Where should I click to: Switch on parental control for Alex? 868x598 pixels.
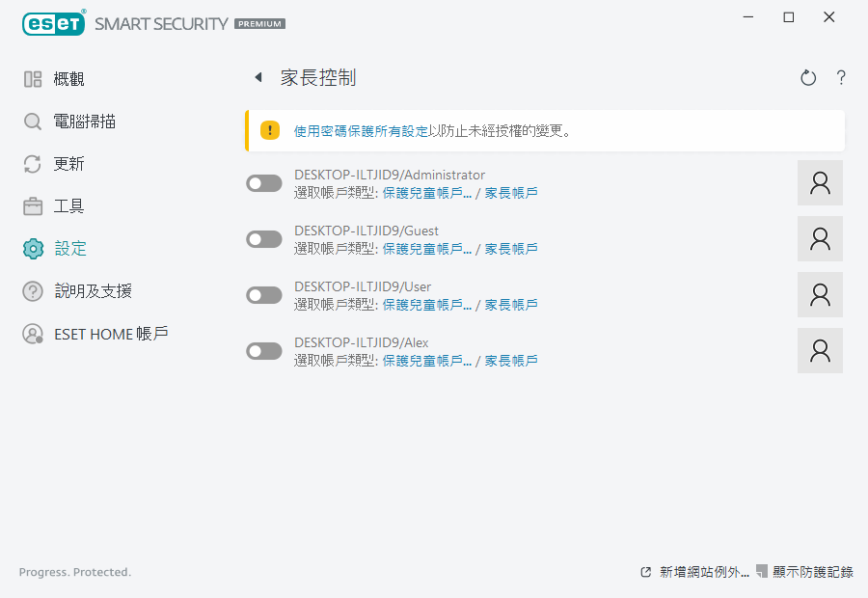[x=264, y=351]
